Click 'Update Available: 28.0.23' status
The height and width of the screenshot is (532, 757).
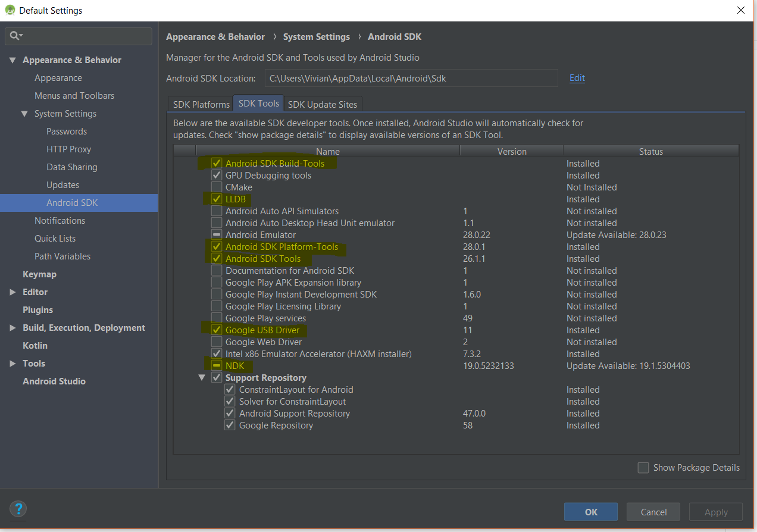(x=617, y=234)
